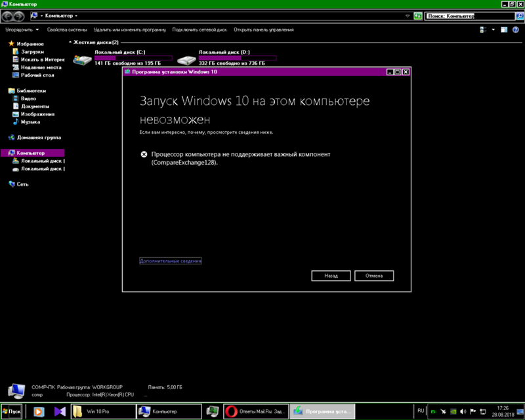Refresh the Explorer address bar
Screen dimensions: 525x420
pos(417,15)
